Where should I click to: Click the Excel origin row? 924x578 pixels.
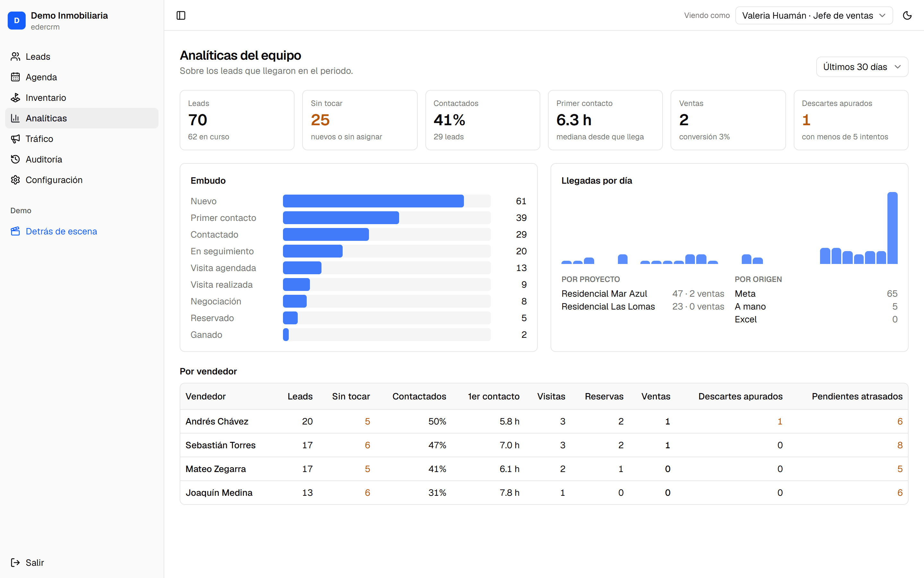pyautogui.click(x=816, y=319)
